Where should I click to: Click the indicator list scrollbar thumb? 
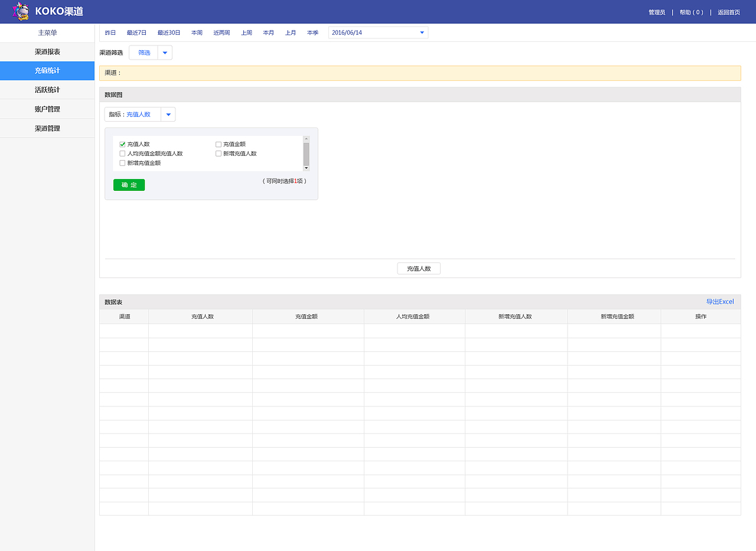click(x=306, y=154)
